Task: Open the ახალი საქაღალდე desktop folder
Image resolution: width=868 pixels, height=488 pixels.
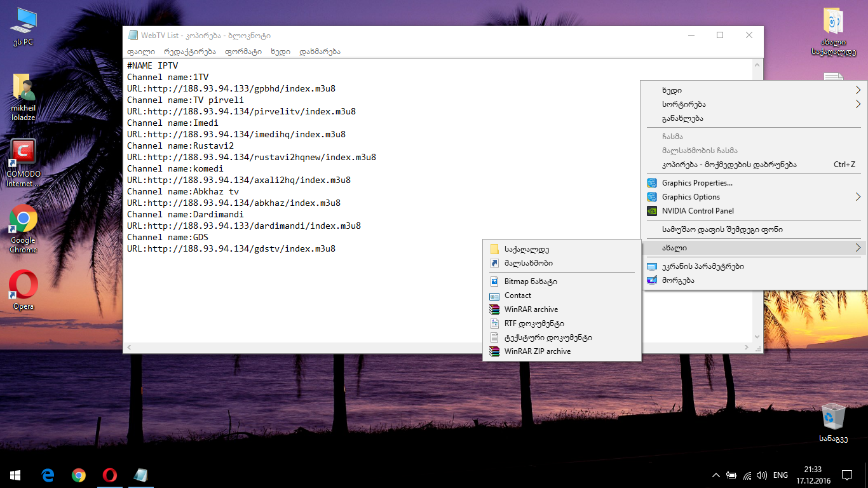Action: [833, 30]
